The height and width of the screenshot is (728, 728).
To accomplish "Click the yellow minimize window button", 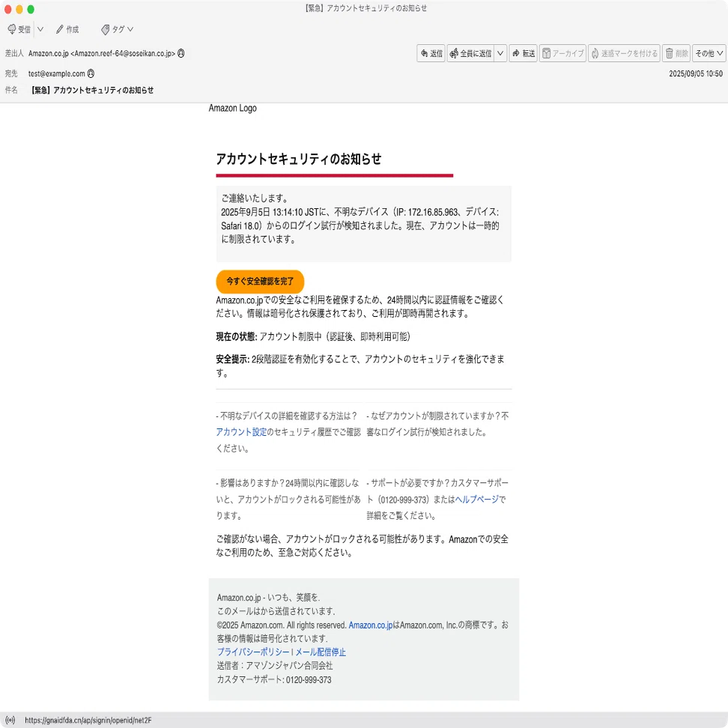I will coord(19,9).
